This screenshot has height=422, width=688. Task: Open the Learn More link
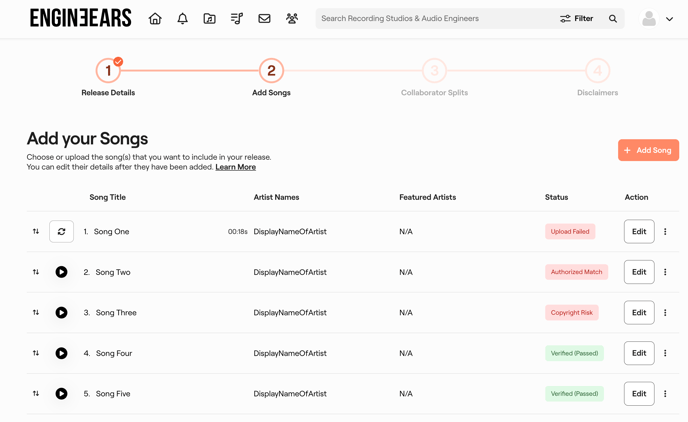(235, 167)
